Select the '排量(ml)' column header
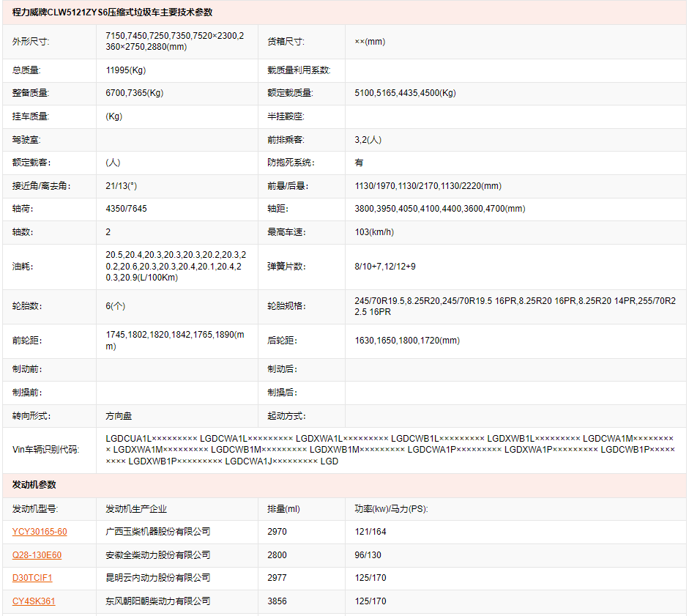This screenshot has width=689, height=616. pos(283,509)
